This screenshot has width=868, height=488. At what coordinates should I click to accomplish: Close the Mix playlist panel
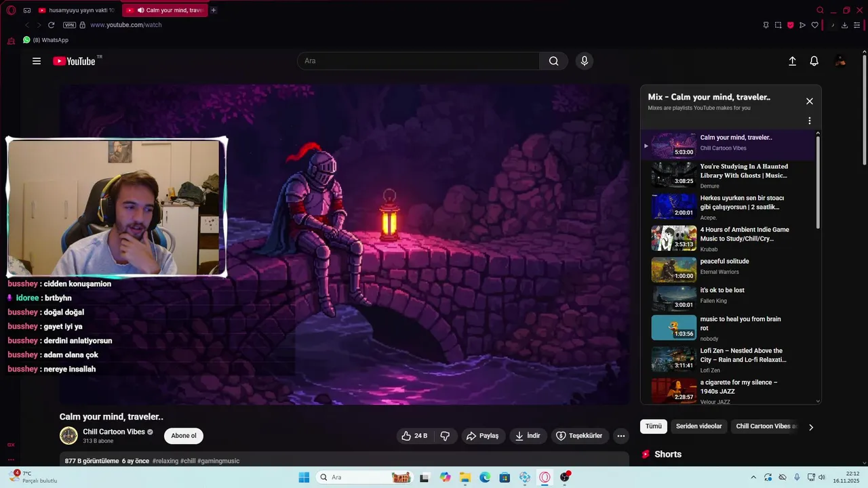[809, 101]
